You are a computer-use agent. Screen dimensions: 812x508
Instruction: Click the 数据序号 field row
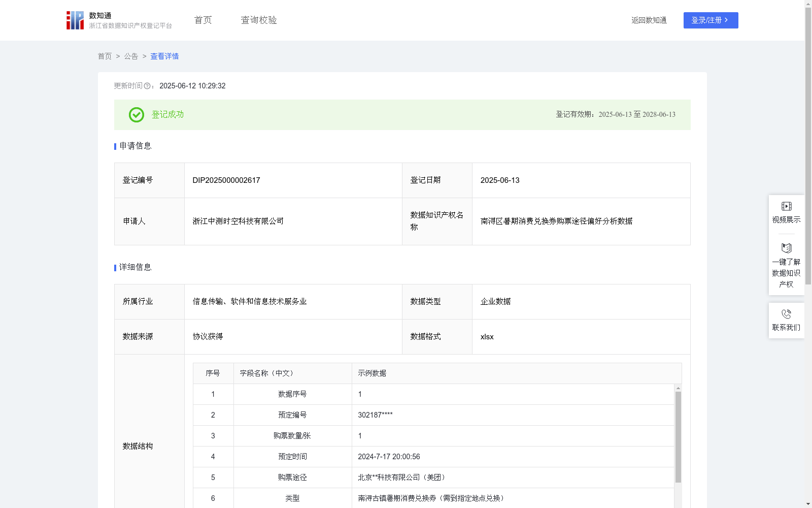[433, 394]
